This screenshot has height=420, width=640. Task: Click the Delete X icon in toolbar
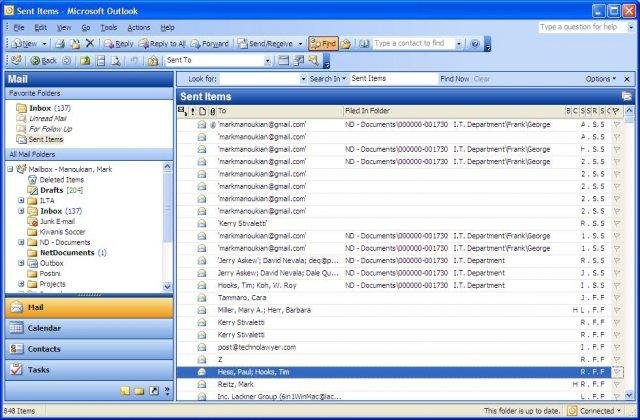pyautogui.click(x=90, y=43)
